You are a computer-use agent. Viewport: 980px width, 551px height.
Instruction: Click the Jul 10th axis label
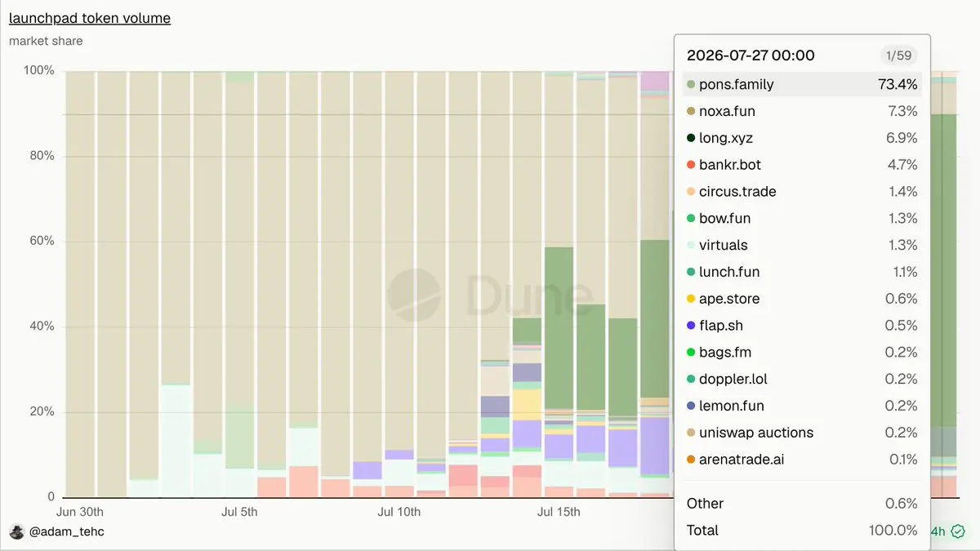click(x=399, y=512)
